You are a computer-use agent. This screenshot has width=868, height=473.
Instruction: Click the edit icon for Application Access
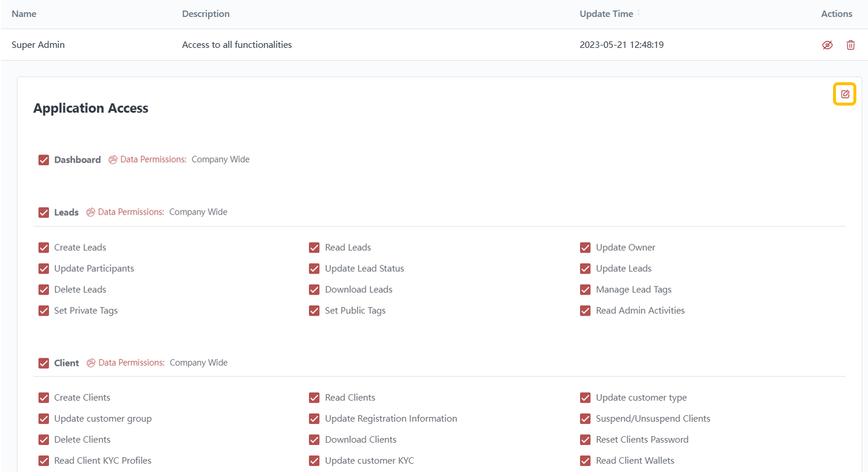coord(845,94)
